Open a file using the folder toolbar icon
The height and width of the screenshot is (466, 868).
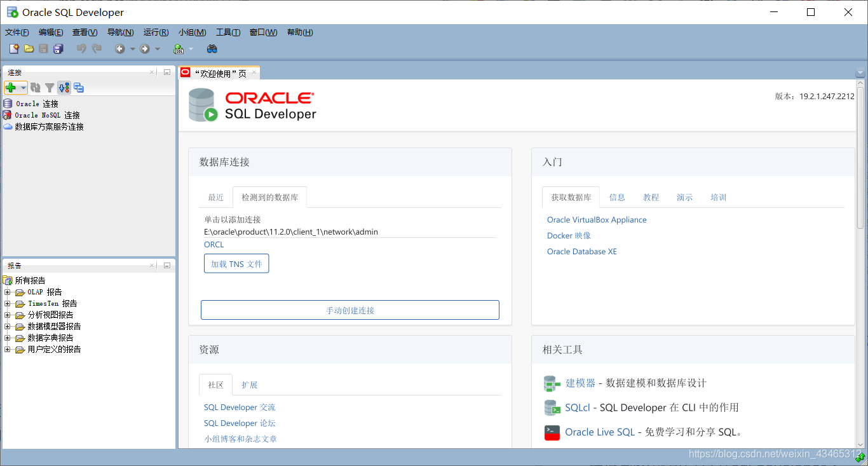tap(29, 48)
